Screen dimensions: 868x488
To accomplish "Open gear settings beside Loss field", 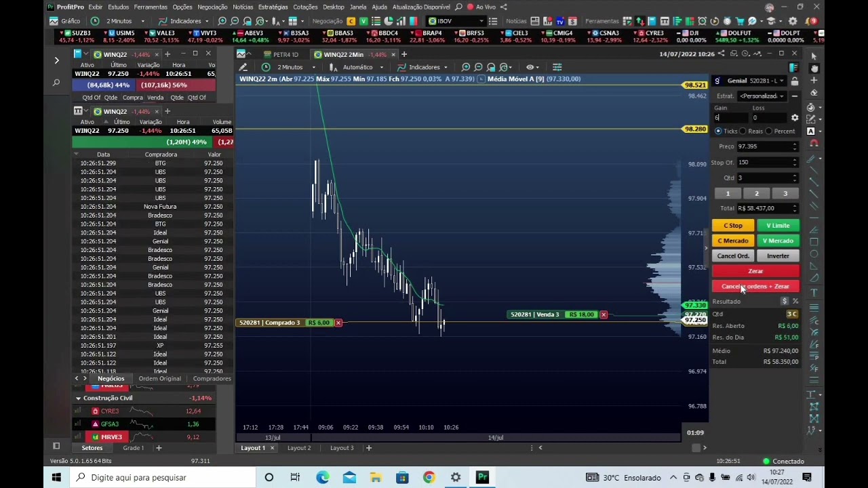I will pos(795,118).
